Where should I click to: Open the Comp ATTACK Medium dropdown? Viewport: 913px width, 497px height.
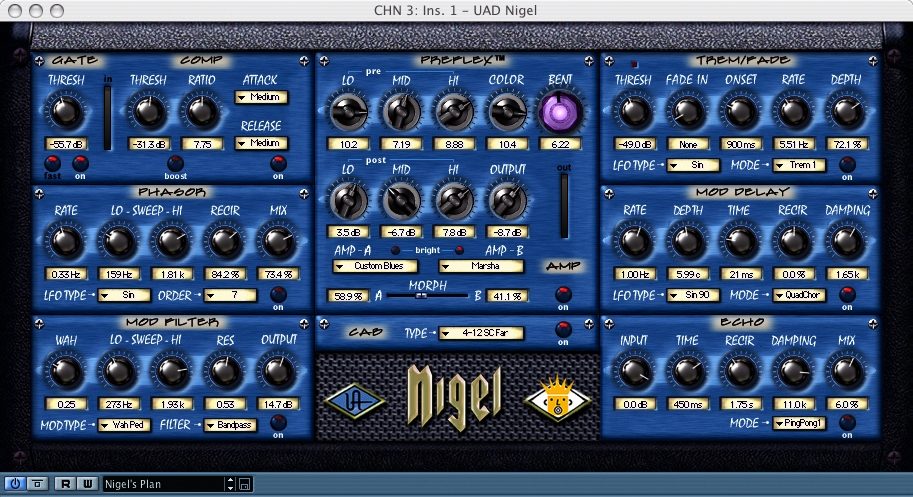coord(261,97)
